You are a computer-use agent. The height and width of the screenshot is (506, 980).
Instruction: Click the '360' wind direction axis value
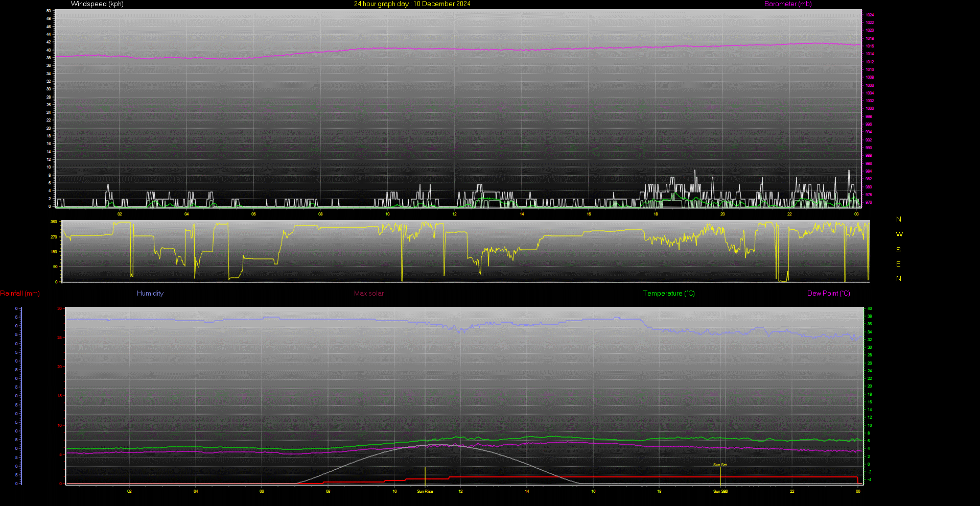54,222
